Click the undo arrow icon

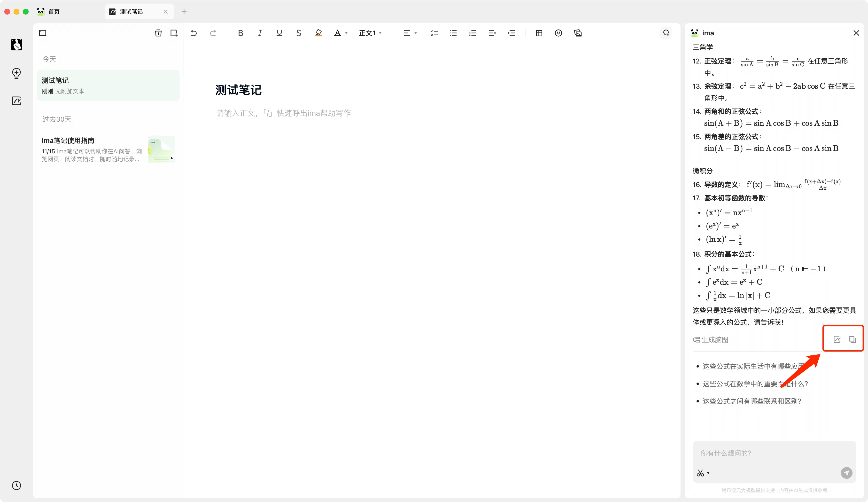(x=194, y=33)
